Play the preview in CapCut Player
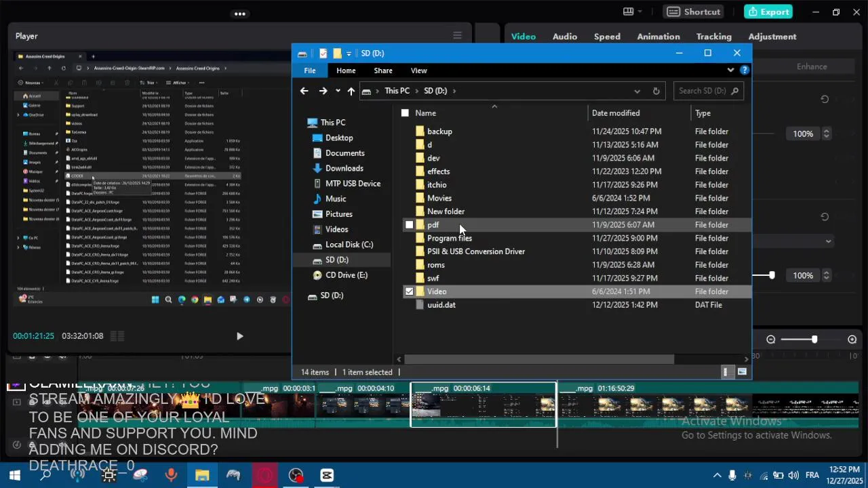868x488 pixels. (x=239, y=336)
